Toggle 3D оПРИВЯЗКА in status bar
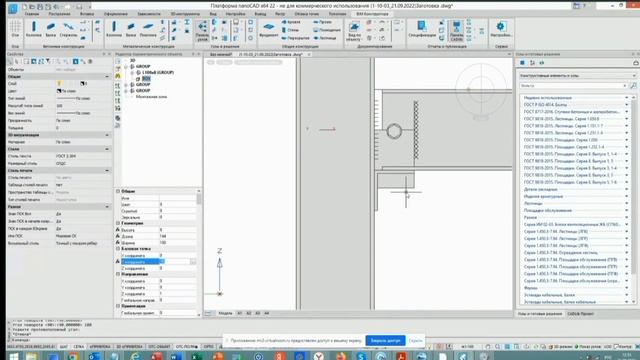Viewport: 640px width, 360px height. tap(129, 347)
